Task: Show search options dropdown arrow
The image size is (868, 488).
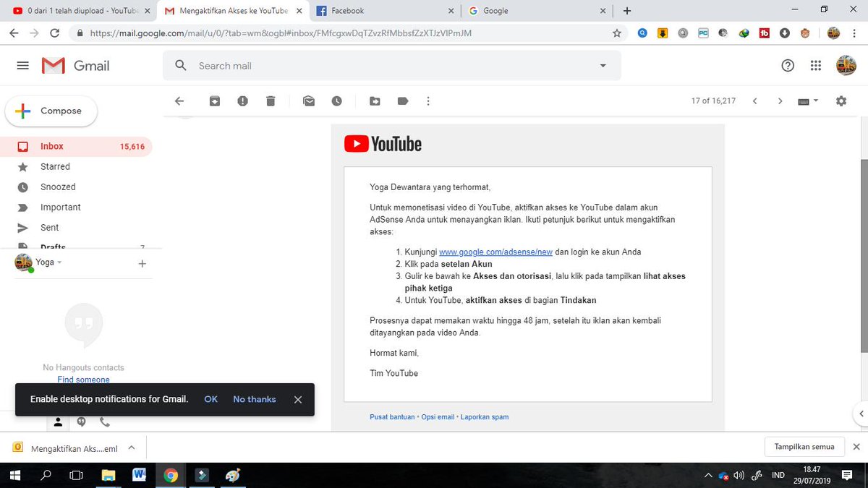Action: (x=603, y=66)
